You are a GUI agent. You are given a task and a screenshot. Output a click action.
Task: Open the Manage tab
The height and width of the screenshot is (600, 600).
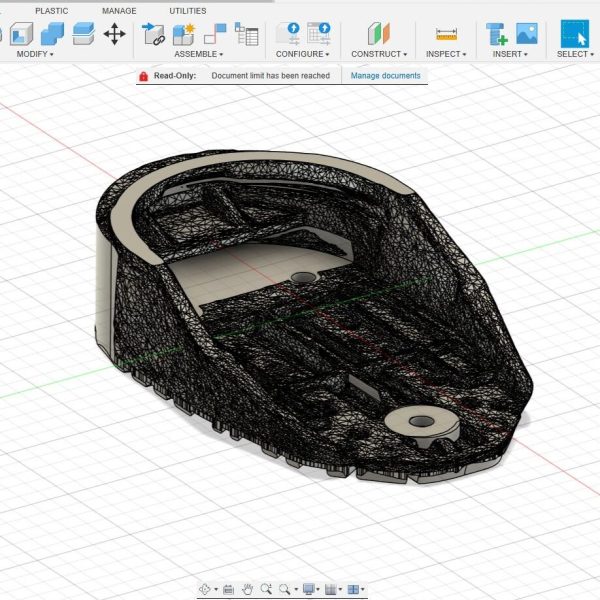tap(119, 11)
